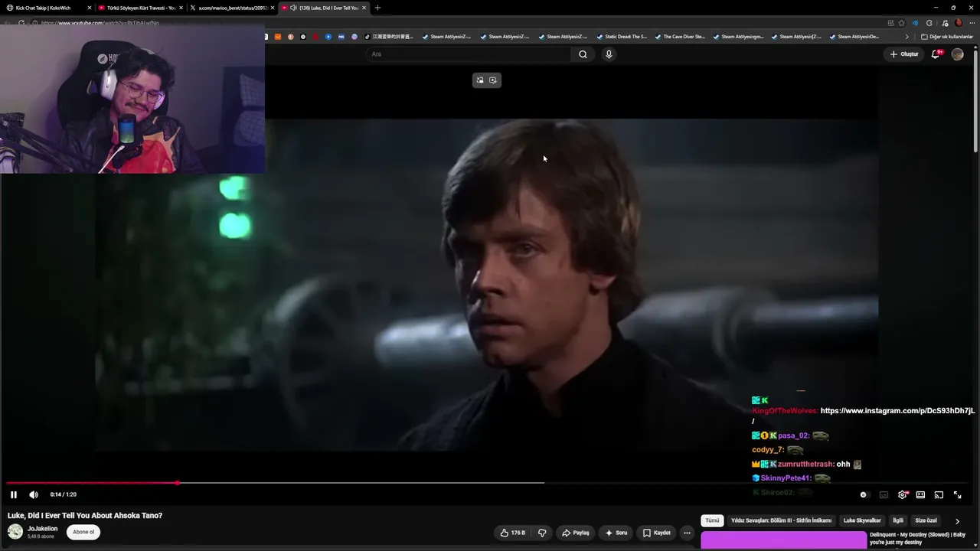Save the video with Kaydet
The width and height of the screenshot is (980, 551).
pyautogui.click(x=657, y=533)
